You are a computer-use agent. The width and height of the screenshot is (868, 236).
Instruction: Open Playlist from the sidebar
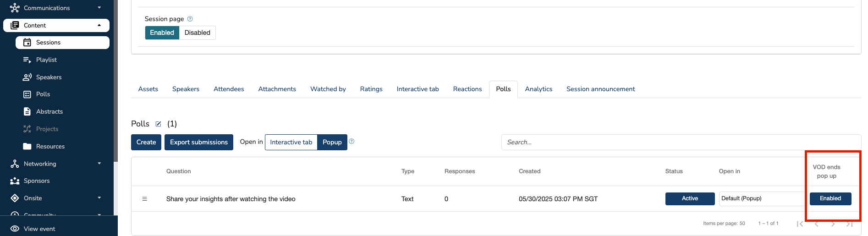(x=46, y=60)
